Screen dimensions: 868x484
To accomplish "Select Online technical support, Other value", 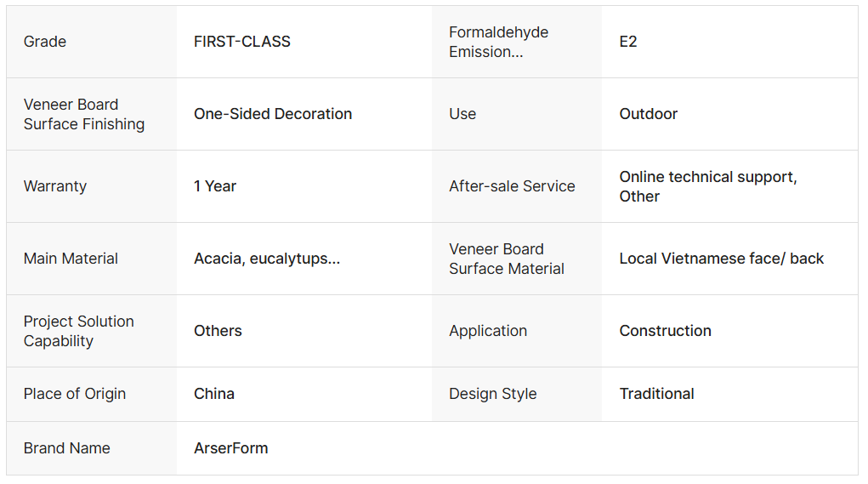I will pyautogui.click(x=708, y=186).
